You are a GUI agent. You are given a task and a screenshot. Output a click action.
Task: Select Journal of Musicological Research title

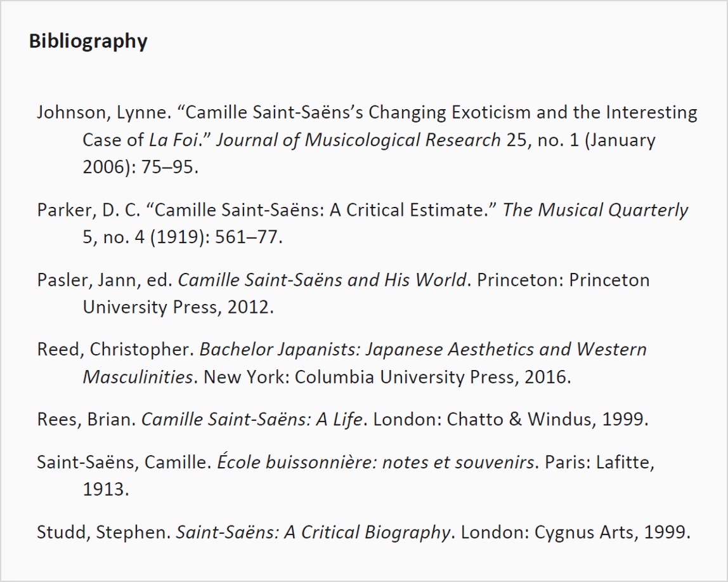pyautogui.click(x=358, y=140)
